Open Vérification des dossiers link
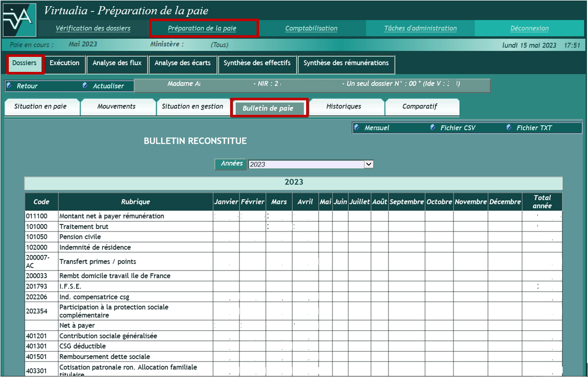The width and height of the screenshot is (588, 377). point(93,28)
